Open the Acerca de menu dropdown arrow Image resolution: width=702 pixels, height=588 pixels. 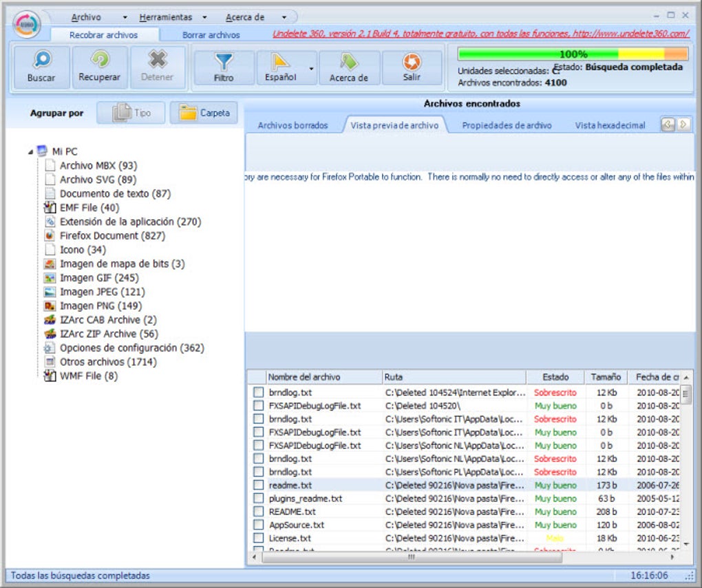pos(284,17)
